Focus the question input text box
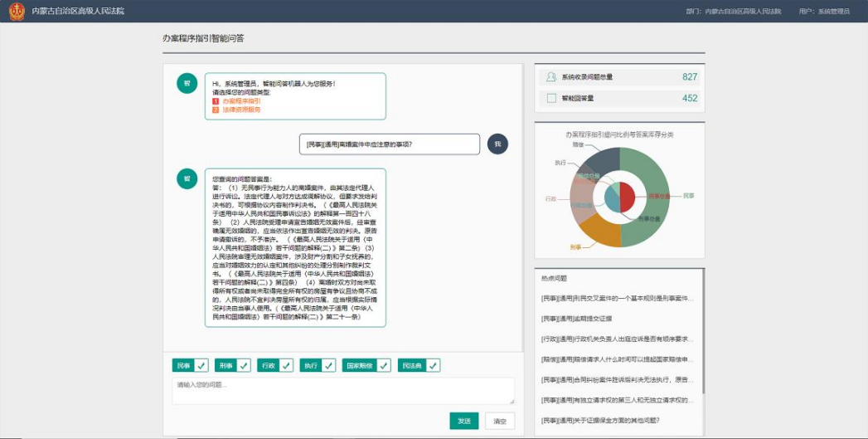 [343, 391]
